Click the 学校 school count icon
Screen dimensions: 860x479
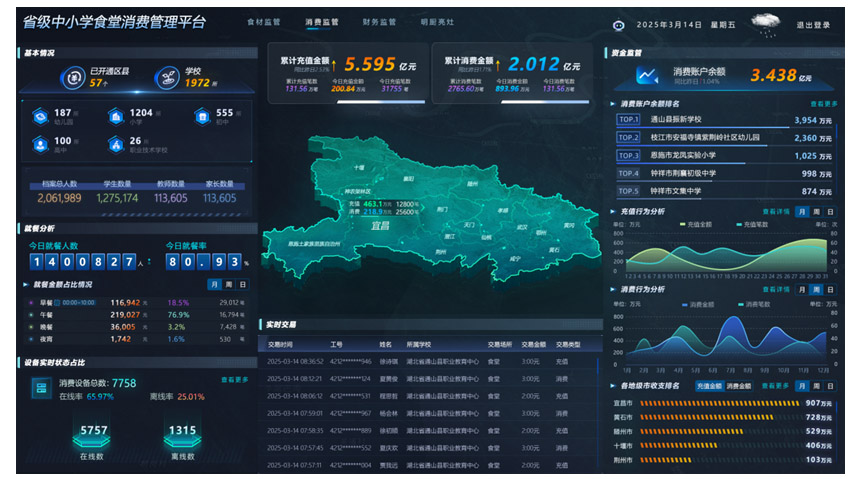pyautogui.click(x=168, y=77)
